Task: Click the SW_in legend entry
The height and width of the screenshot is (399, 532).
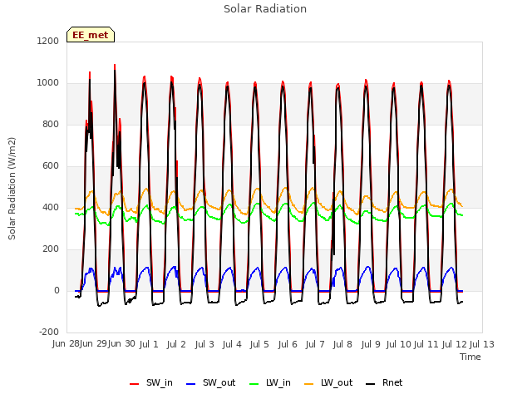Action: (x=151, y=382)
